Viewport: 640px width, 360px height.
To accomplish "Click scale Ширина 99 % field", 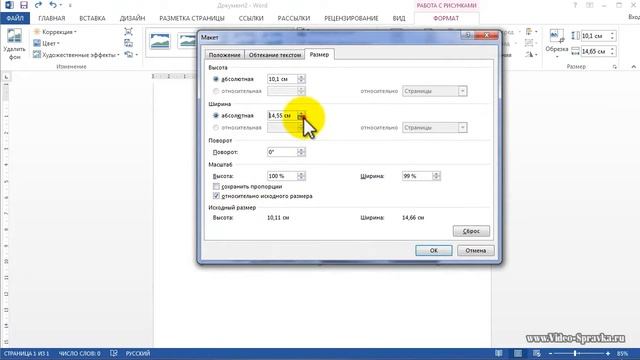I will coord(417,176).
